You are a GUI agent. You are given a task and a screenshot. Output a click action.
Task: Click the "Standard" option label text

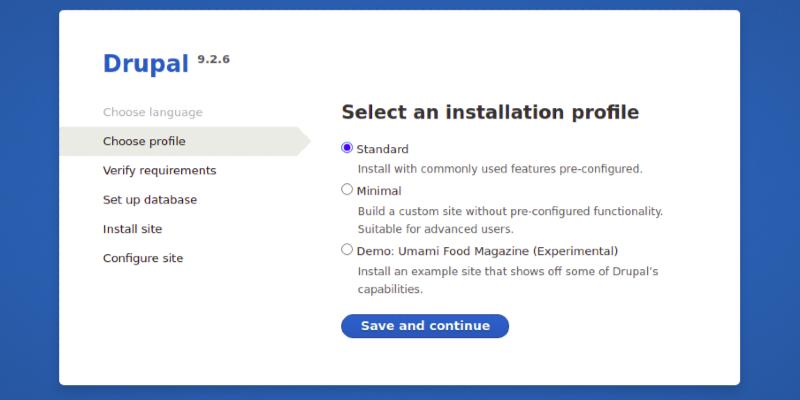383,149
